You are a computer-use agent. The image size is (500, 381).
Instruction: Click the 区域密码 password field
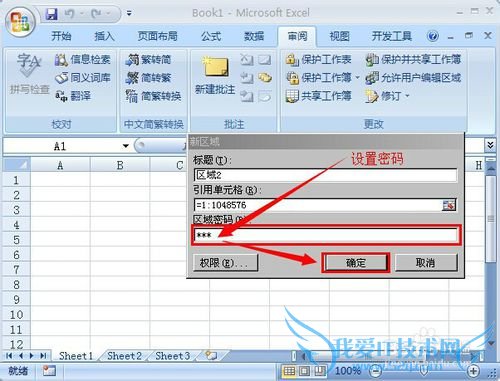tap(325, 235)
